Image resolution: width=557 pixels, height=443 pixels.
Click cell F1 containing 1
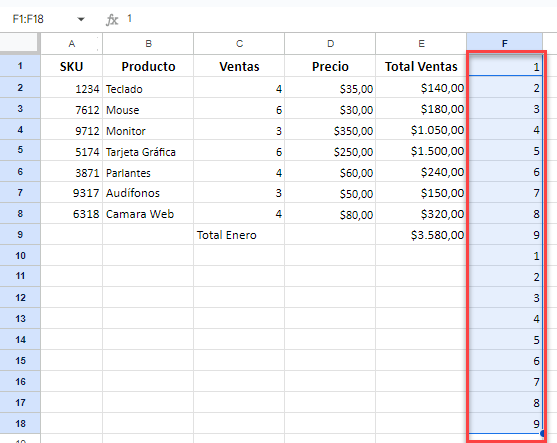point(504,66)
